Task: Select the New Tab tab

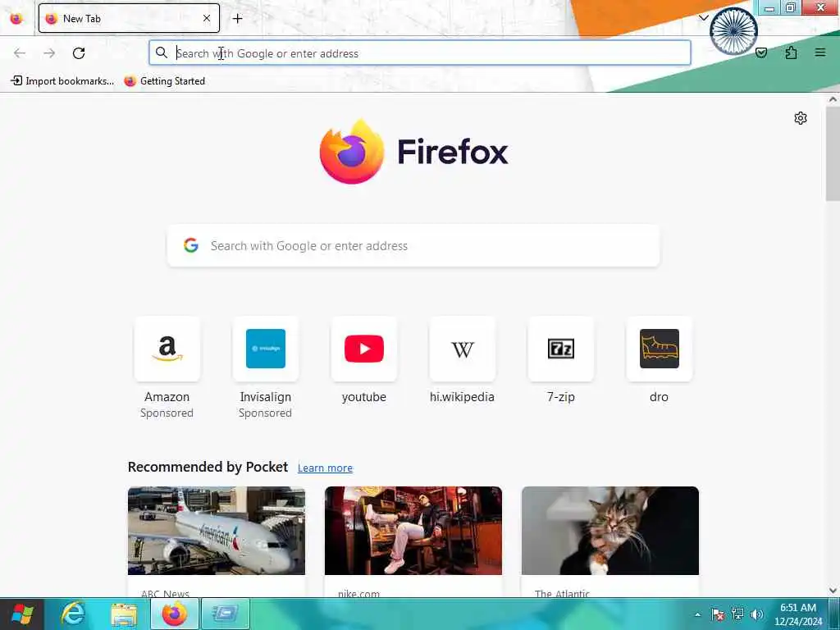Action: point(129,18)
